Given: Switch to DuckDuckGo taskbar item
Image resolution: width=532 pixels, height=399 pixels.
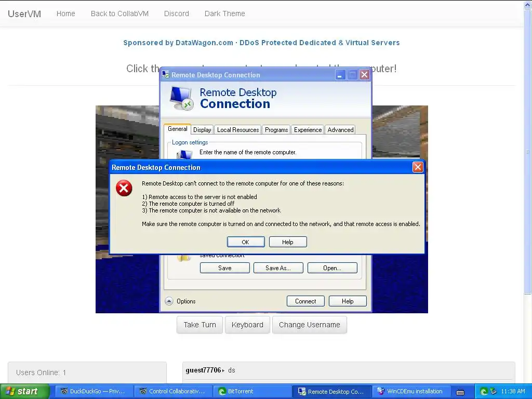Looking at the screenshot, I should (x=94, y=391).
